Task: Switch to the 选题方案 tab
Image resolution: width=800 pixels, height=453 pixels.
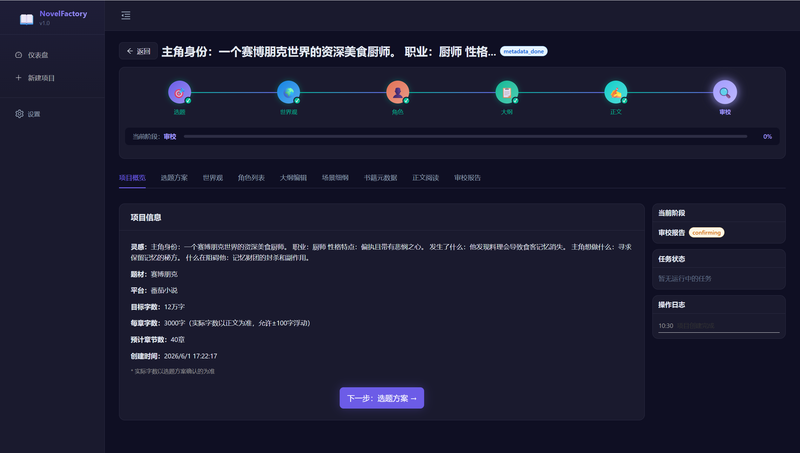Action: (174, 178)
